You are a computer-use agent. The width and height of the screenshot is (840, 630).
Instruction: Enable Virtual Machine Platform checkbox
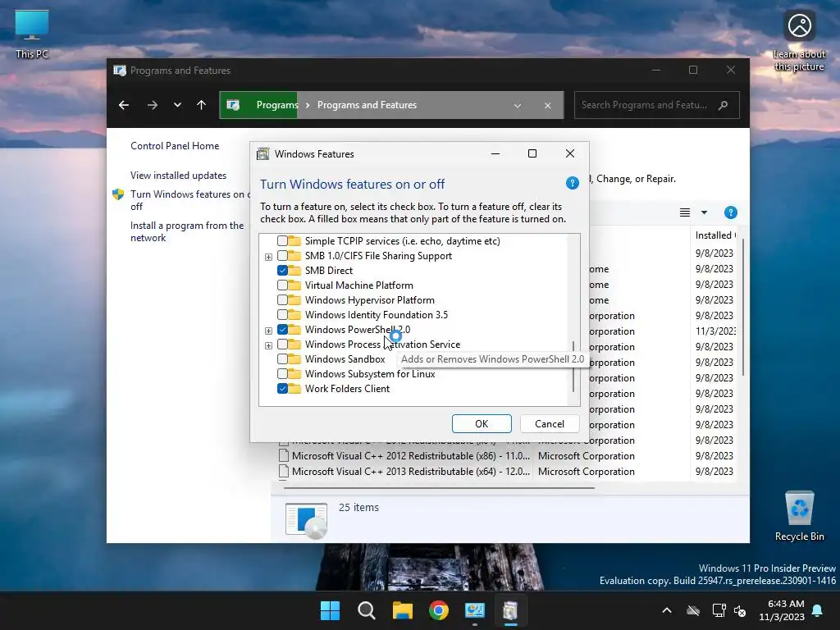coord(282,285)
